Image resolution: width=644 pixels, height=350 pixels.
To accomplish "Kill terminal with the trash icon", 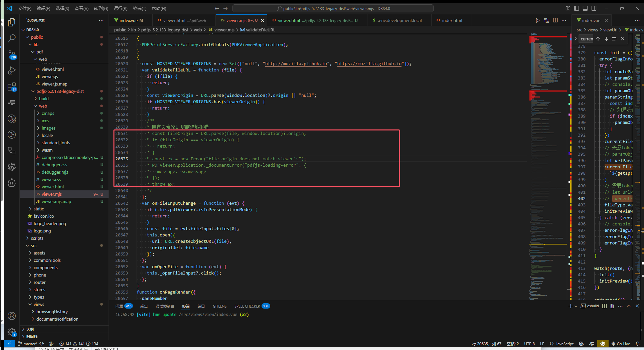I will pos(612,306).
